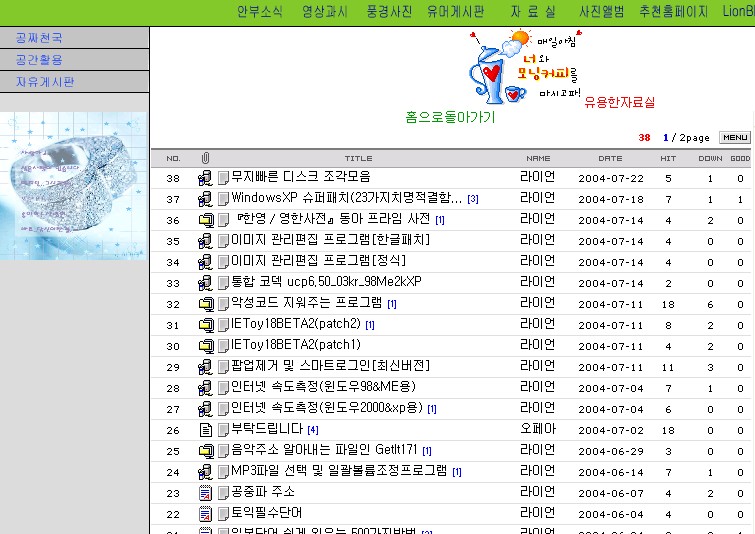
Task: Go to 사진앨범 in the top navigation
Action: click(x=601, y=12)
